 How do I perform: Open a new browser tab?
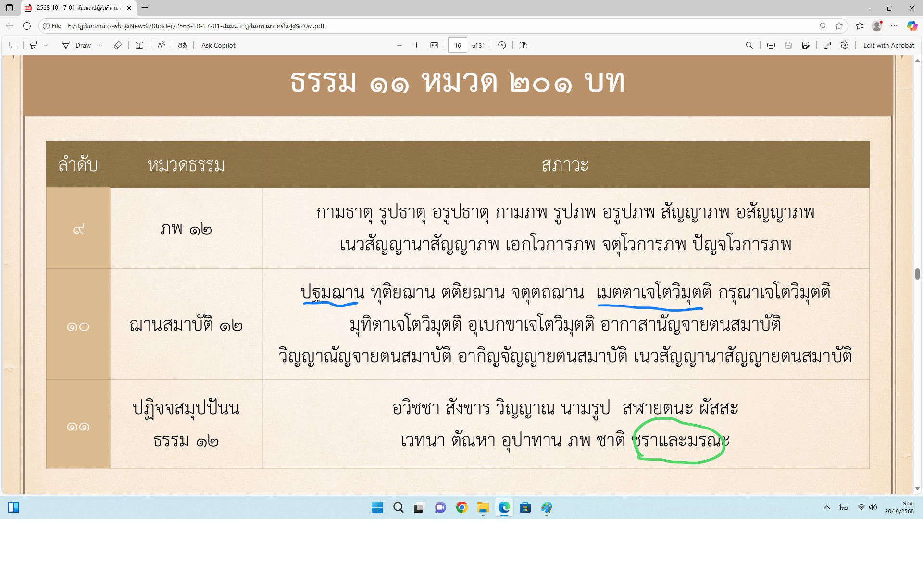tap(145, 8)
